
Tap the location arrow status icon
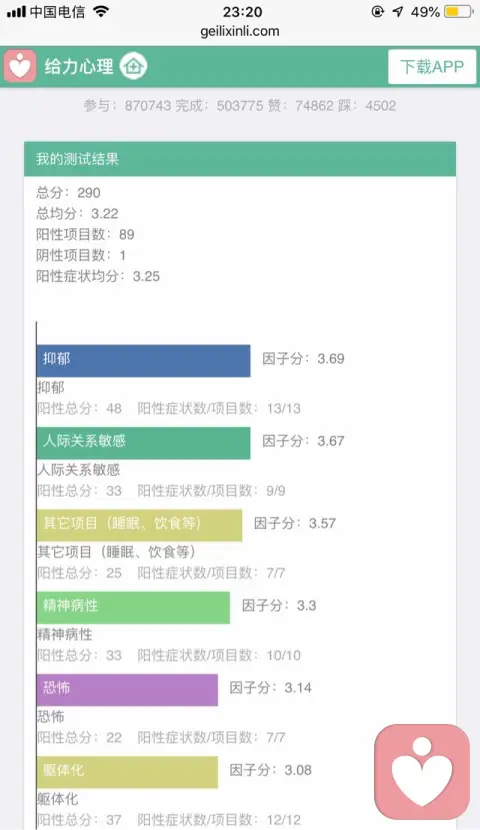[x=398, y=12]
